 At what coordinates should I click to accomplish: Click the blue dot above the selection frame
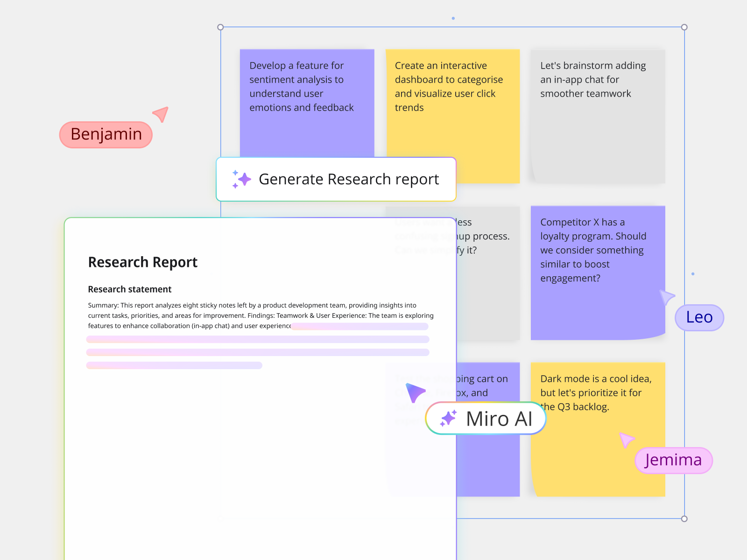[x=453, y=18]
